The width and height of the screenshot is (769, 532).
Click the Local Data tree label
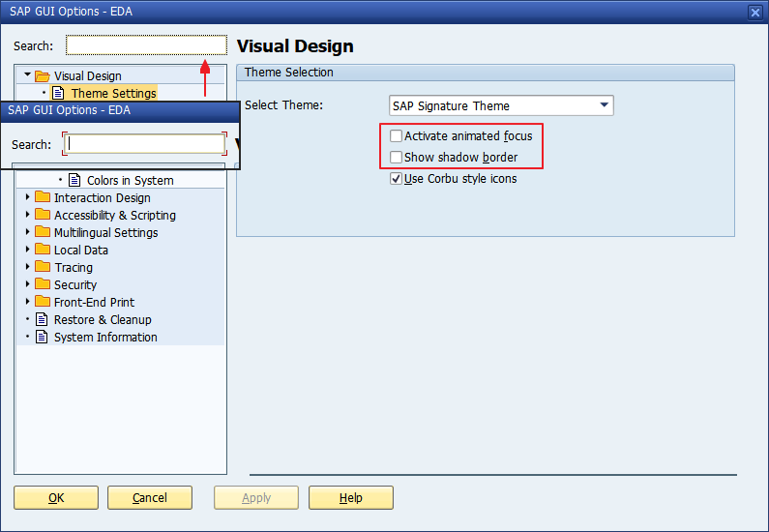point(81,251)
